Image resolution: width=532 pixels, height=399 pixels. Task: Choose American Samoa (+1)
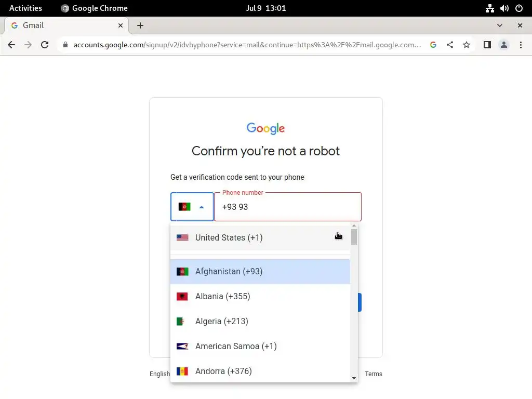click(260, 346)
